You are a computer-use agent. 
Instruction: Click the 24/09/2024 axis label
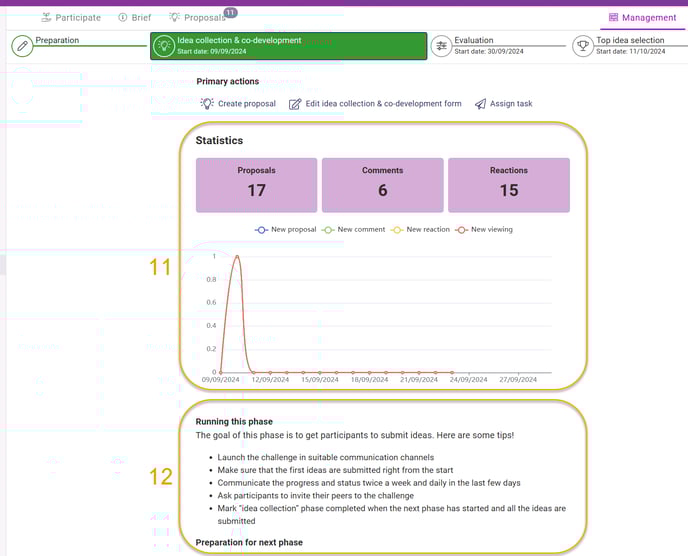pos(468,380)
